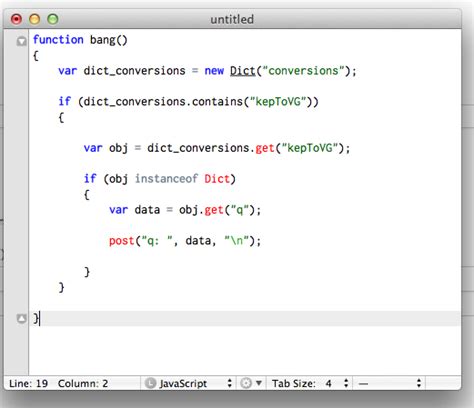Click the bottom fold marker beside closing brace
Viewport: 474px width, 408px height.
pos(22,318)
